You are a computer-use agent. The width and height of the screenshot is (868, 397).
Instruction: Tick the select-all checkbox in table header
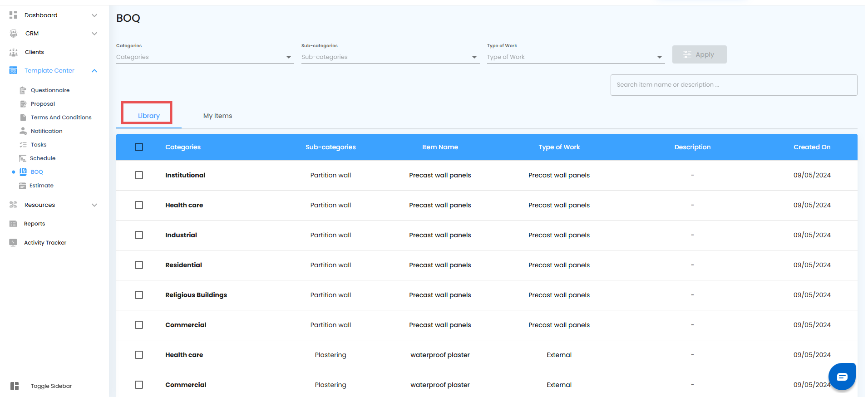click(x=139, y=147)
